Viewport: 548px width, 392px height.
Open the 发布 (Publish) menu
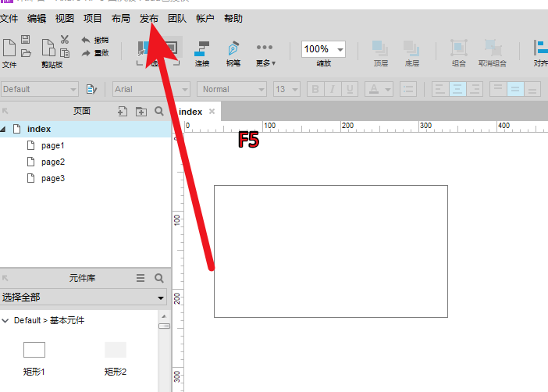pos(148,19)
